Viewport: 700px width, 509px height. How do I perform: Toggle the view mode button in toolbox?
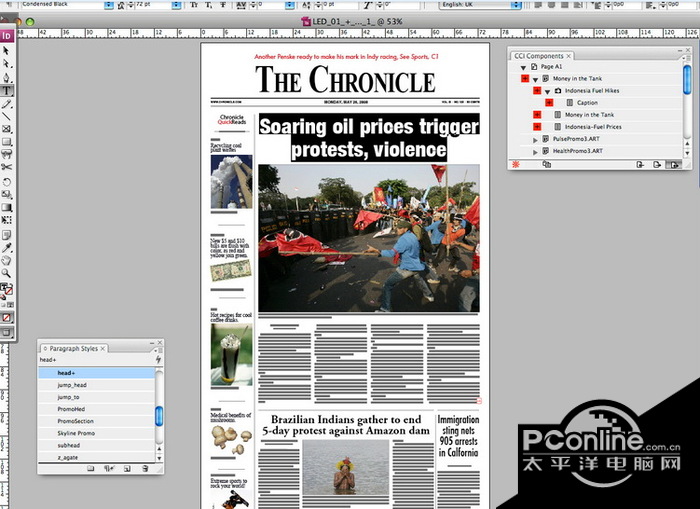point(7,332)
